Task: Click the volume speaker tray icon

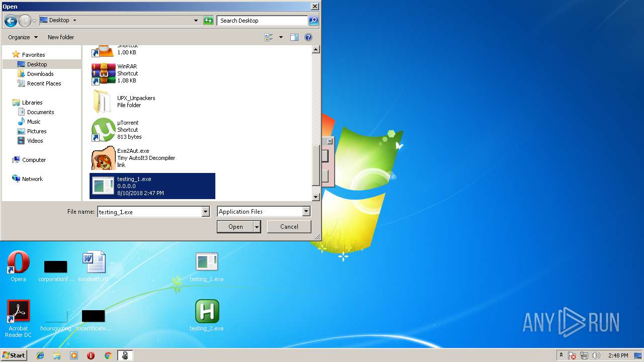Action: pyautogui.click(x=596, y=355)
